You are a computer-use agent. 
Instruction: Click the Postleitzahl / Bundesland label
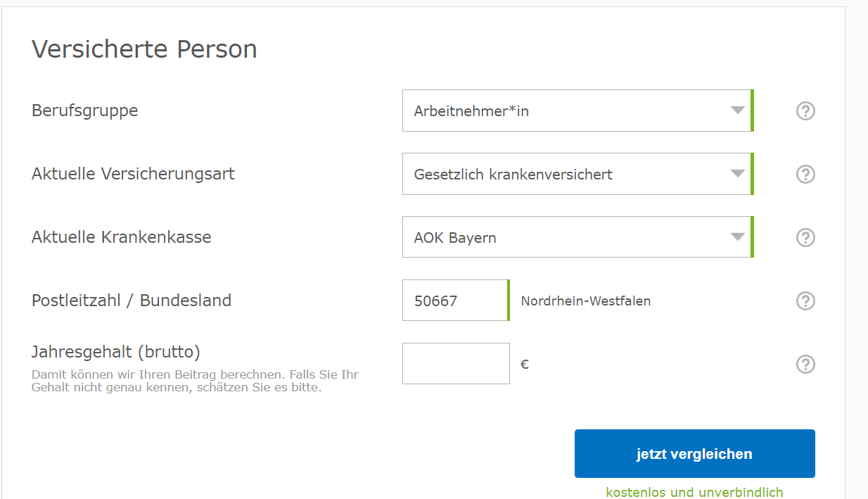tap(132, 301)
